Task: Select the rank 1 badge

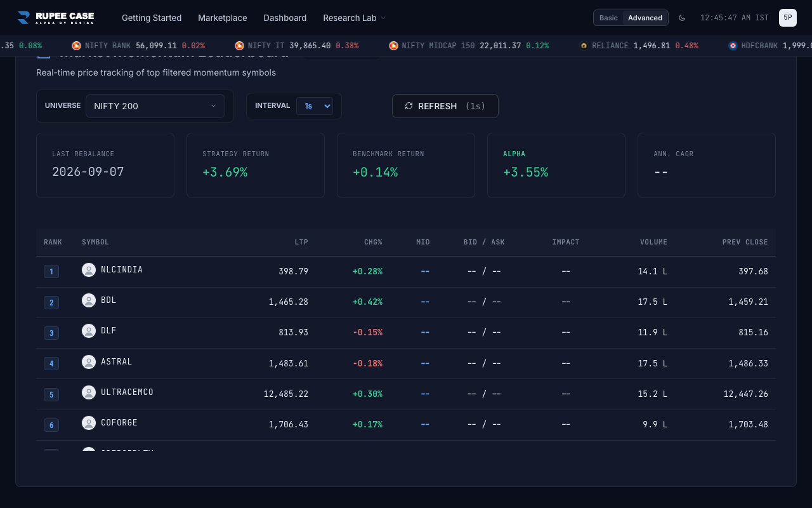Action: pyautogui.click(x=51, y=272)
